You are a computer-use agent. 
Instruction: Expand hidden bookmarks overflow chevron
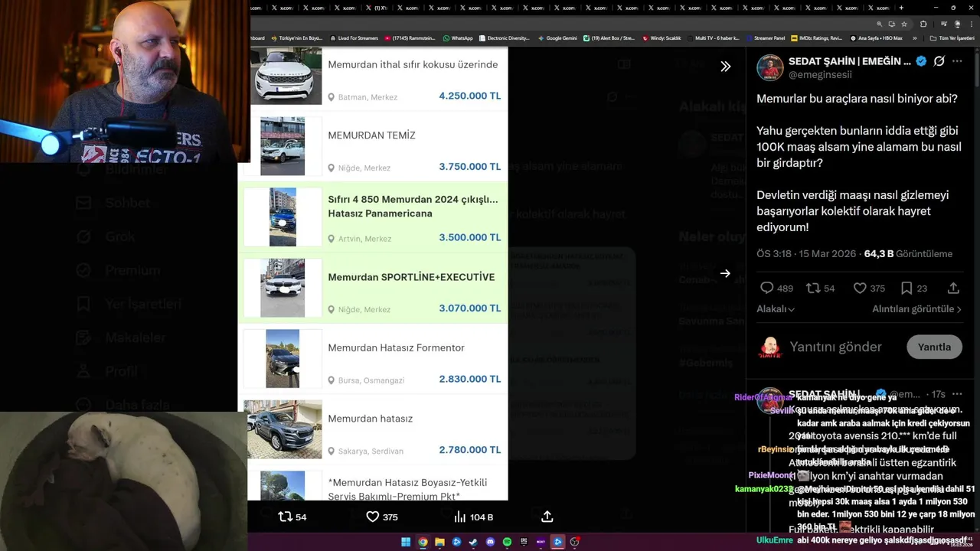click(916, 38)
